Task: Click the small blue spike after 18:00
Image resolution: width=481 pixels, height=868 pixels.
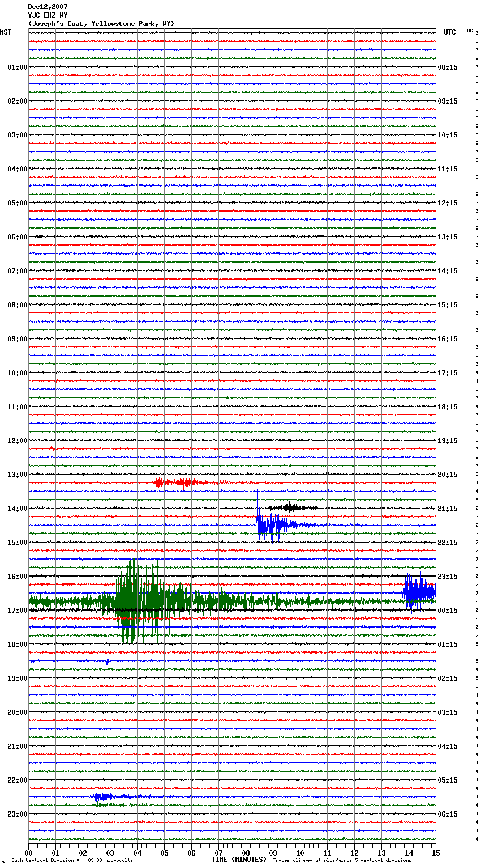Action: (x=108, y=661)
